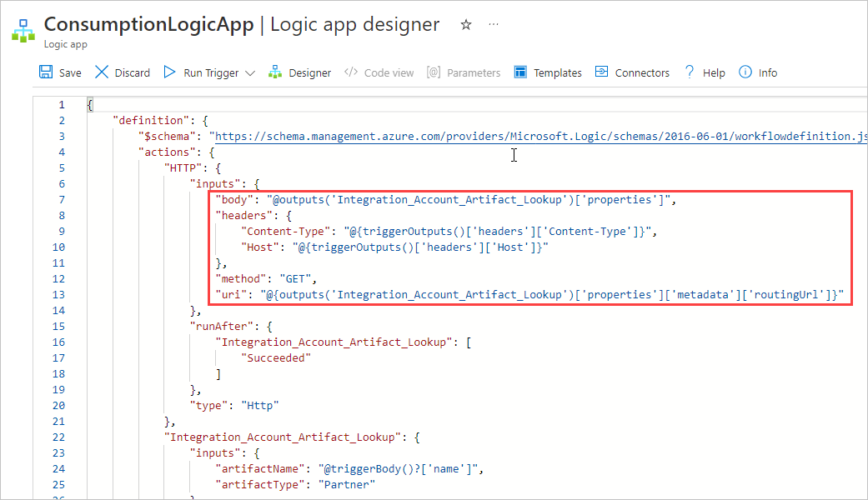Click the Help question mark icon
868x500 pixels.
[x=690, y=72]
